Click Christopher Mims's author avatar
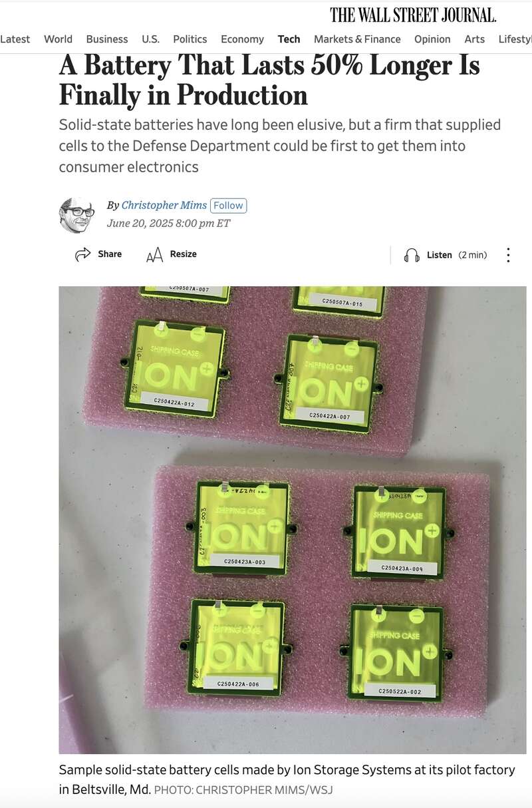532x808 pixels. pos(76,215)
